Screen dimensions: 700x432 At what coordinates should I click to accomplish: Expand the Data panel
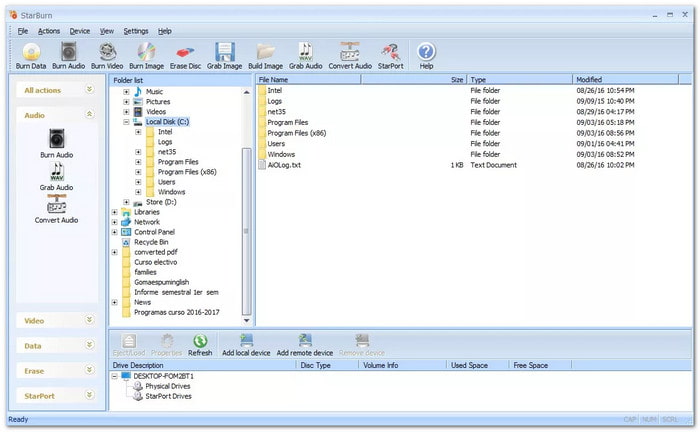(90, 345)
